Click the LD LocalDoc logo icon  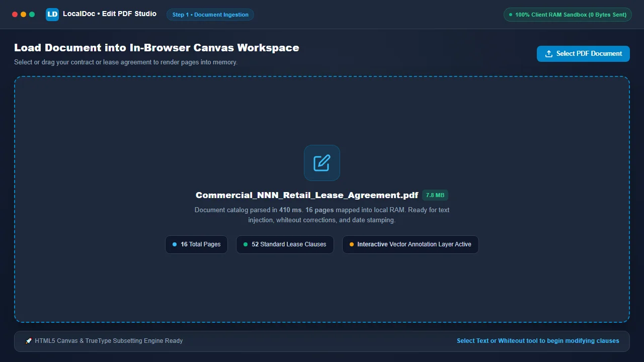pyautogui.click(x=52, y=15)
